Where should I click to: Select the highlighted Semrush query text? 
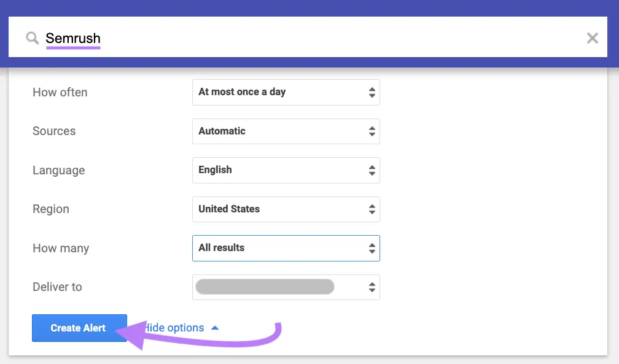pyautogui.click(x=73, y=37)
